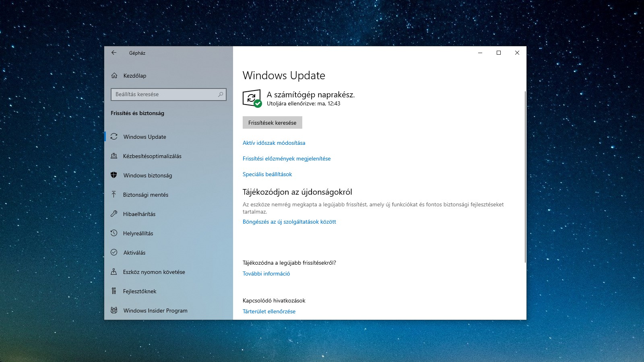Focus the Beállítás keresése search field

point(169,95)
